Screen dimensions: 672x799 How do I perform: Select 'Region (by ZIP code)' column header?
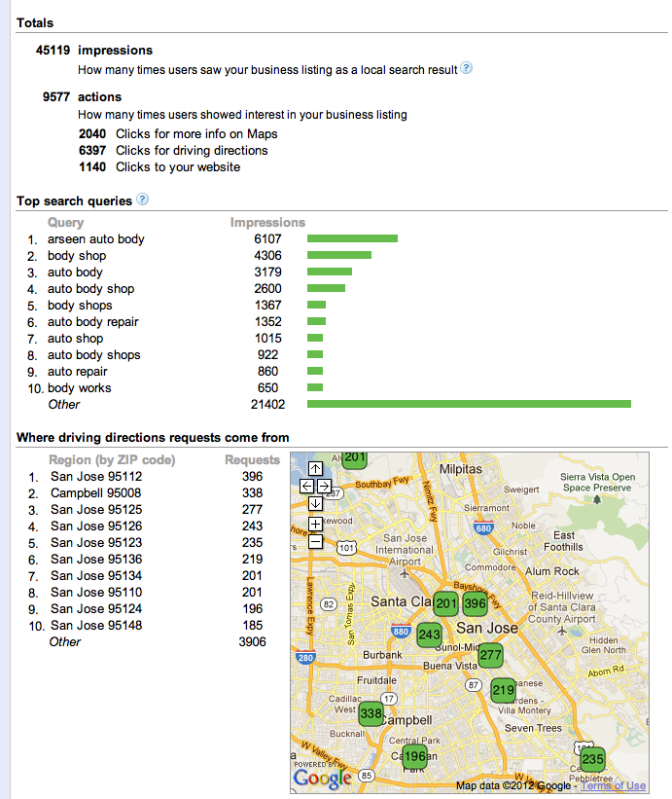[112, 459]
